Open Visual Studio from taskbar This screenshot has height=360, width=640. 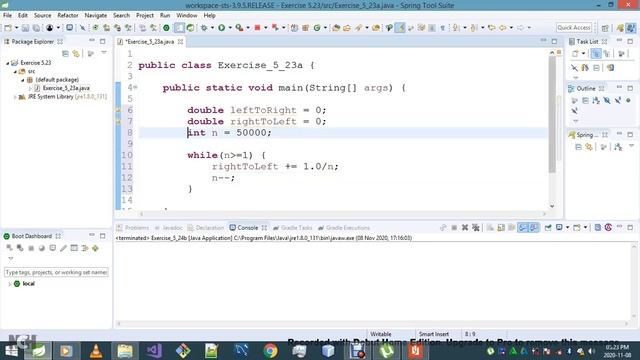(x=154, y=351)
